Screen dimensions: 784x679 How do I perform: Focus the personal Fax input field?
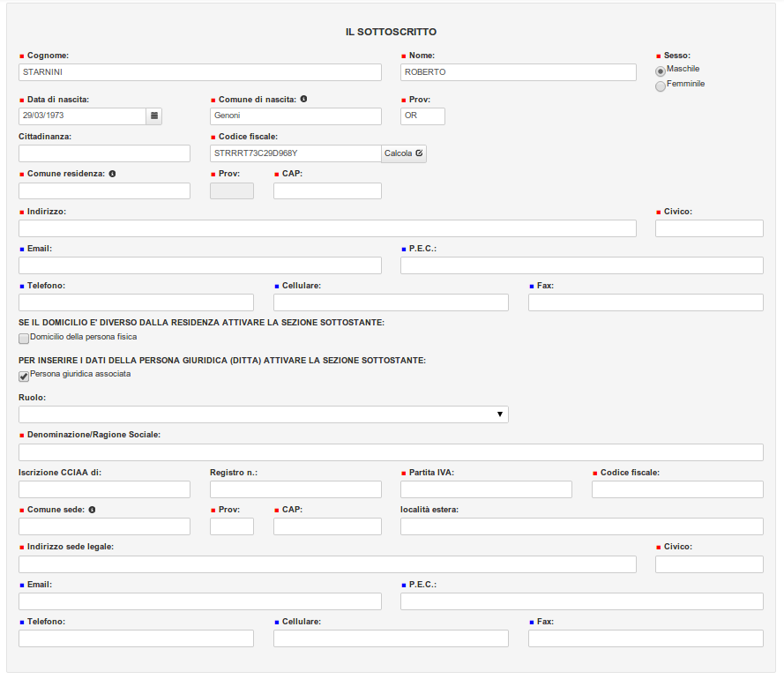[x=646, y=302]
